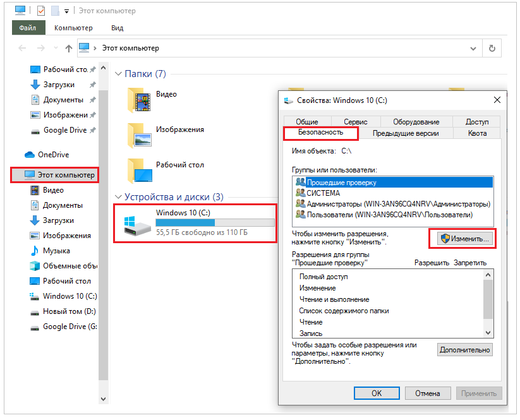Select Этот компьютер in navigation pane
Screen dimensions: 520x420
pyautogui.click(x=55, y=175)
